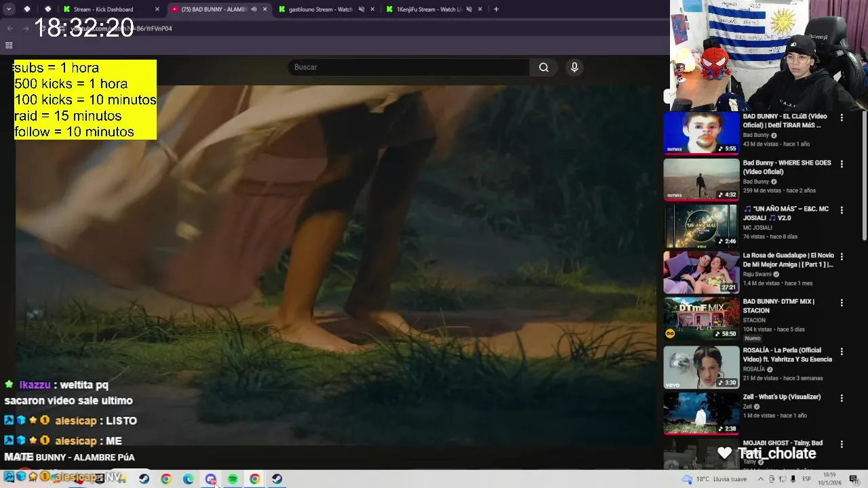Open STACION channel name
Viewport: 868px width, 488px height.
[x=754, y=320]
